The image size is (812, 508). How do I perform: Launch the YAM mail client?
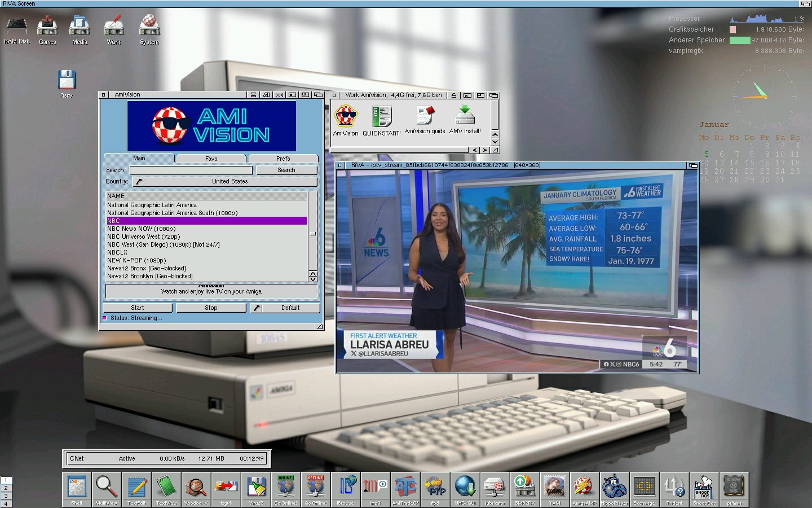pyautogui.click(x=555, y=489)
